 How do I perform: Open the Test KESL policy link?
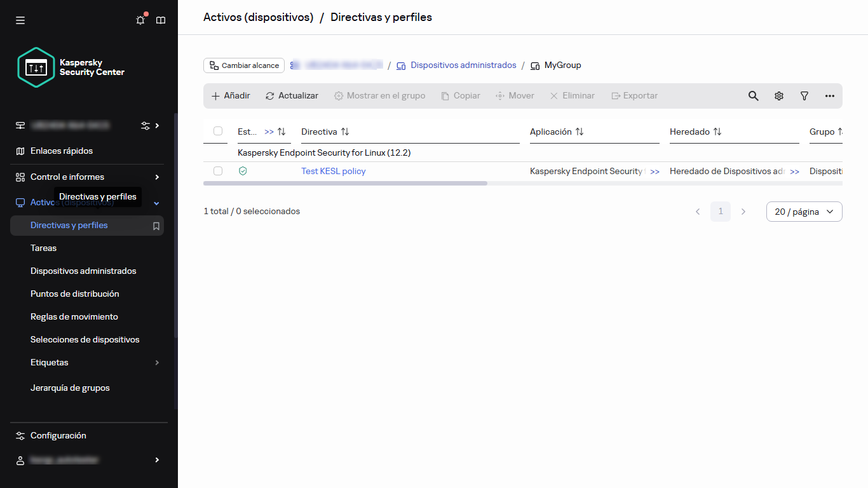333,170
